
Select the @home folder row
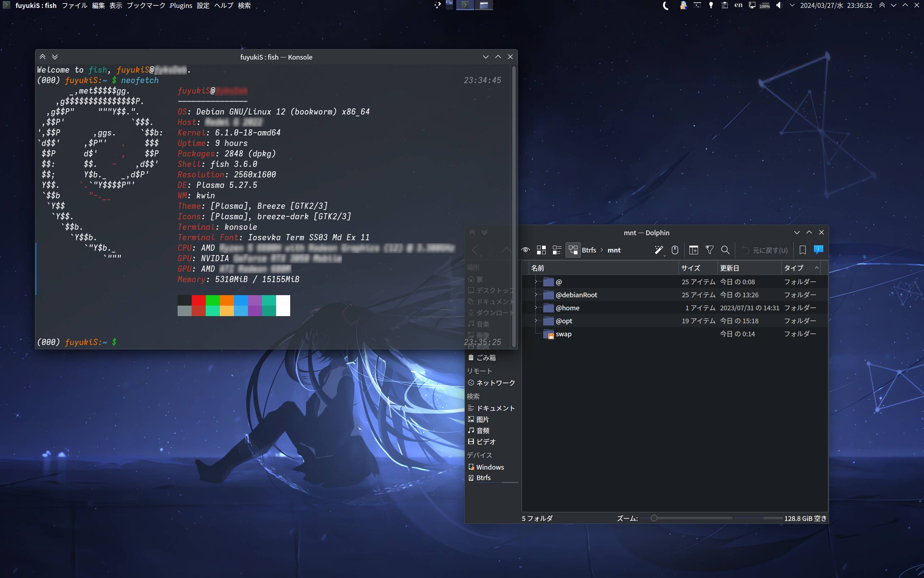(675, 308)
